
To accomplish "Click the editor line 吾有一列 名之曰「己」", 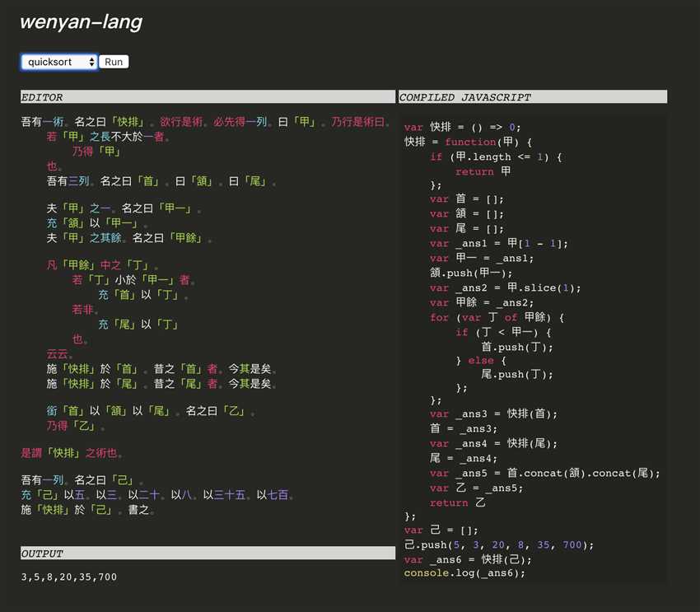I will click(x=82, y=480).
